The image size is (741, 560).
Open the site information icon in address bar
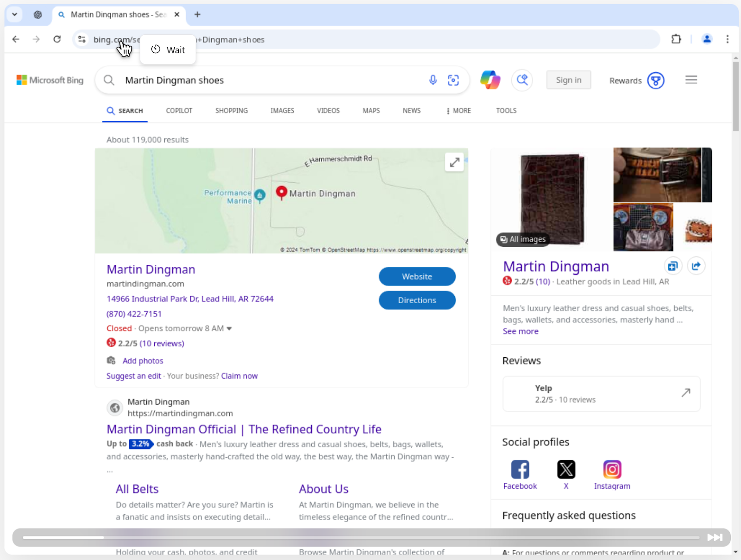(x=82, y=39)
